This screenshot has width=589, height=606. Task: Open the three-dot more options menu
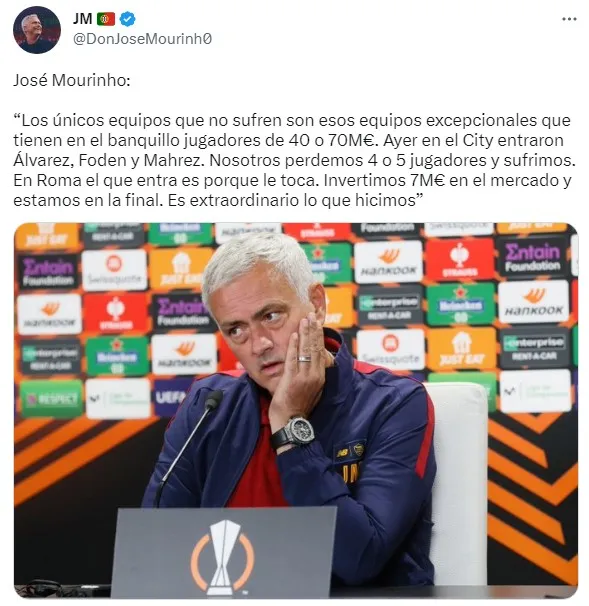point(569,19)
